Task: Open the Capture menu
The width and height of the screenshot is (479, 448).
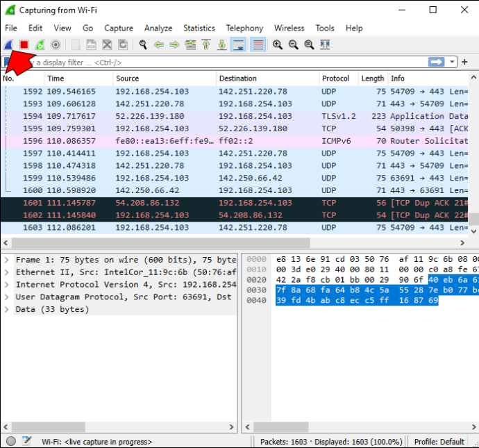Action: pyautogui.click(x=119, y=28)
